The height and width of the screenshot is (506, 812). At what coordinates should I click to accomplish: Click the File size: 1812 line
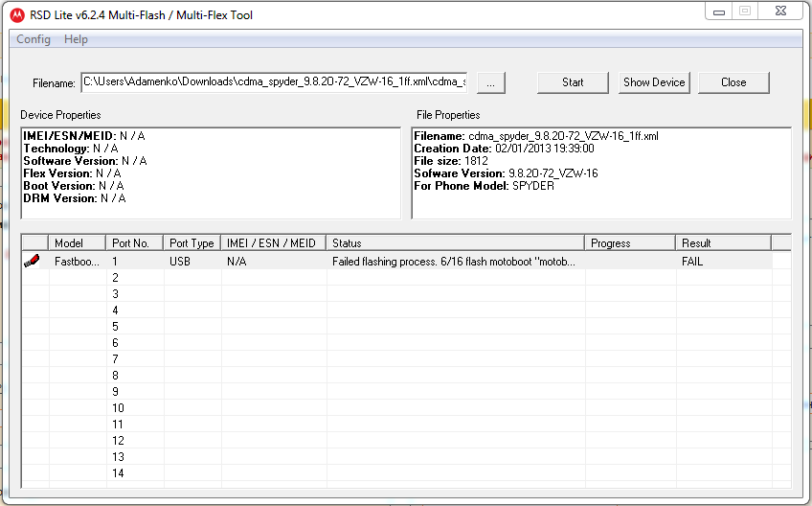click(x=451, y=161)
